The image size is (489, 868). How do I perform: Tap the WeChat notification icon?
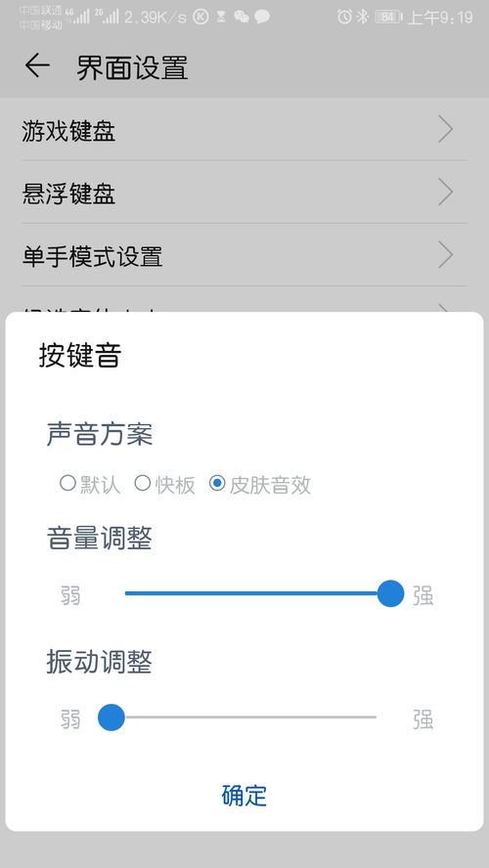coord(242,18)
